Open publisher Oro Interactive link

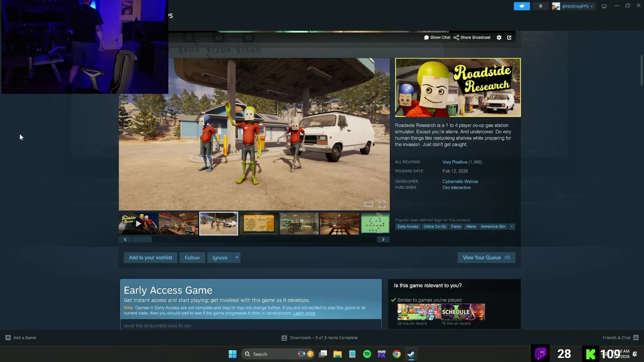tap(456, 188)
